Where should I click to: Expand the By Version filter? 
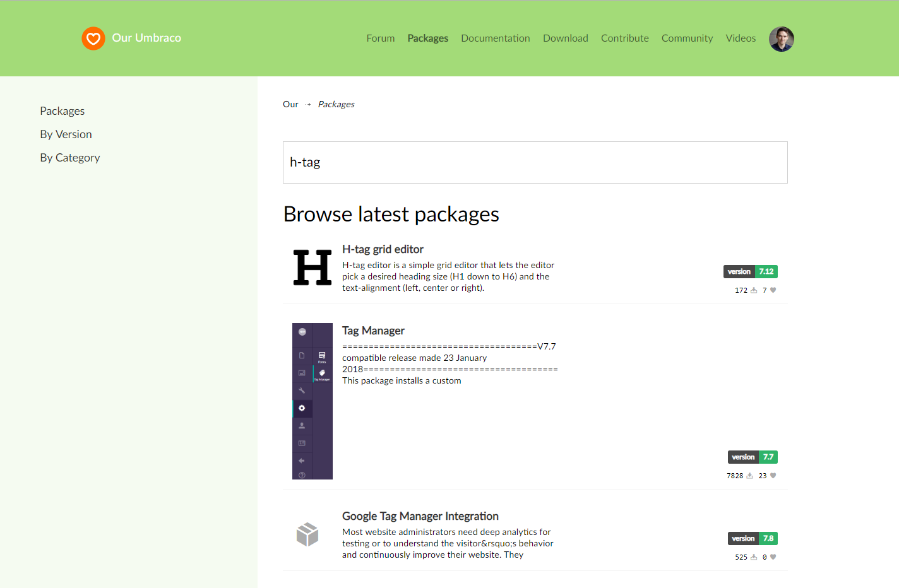click(x=66, y=134)
